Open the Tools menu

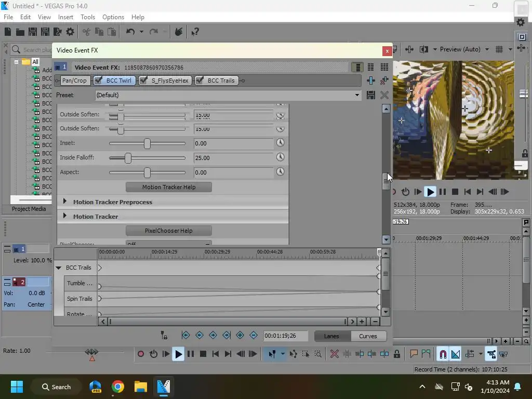(88, 17)
